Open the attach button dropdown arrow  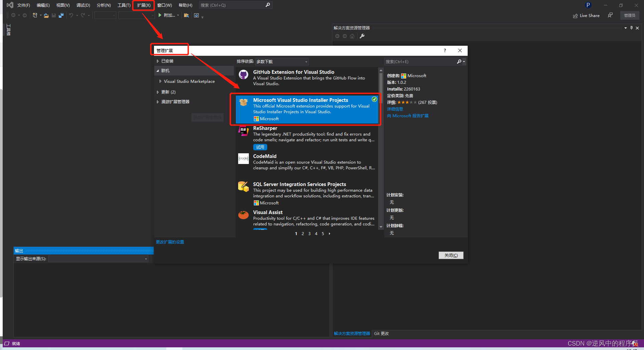pyautogui.click(x=178, y=15)
